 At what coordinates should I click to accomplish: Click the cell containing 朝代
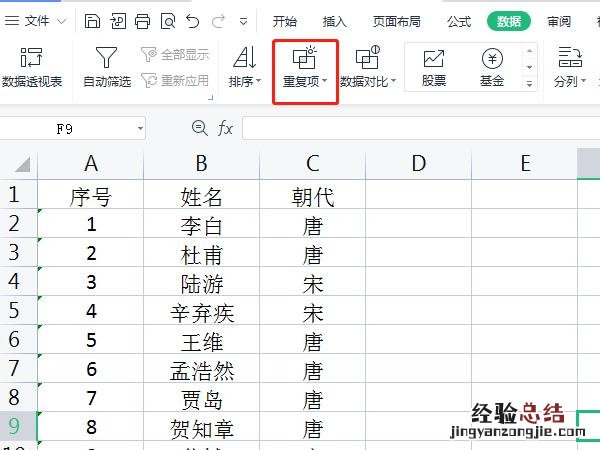[313, 196]
